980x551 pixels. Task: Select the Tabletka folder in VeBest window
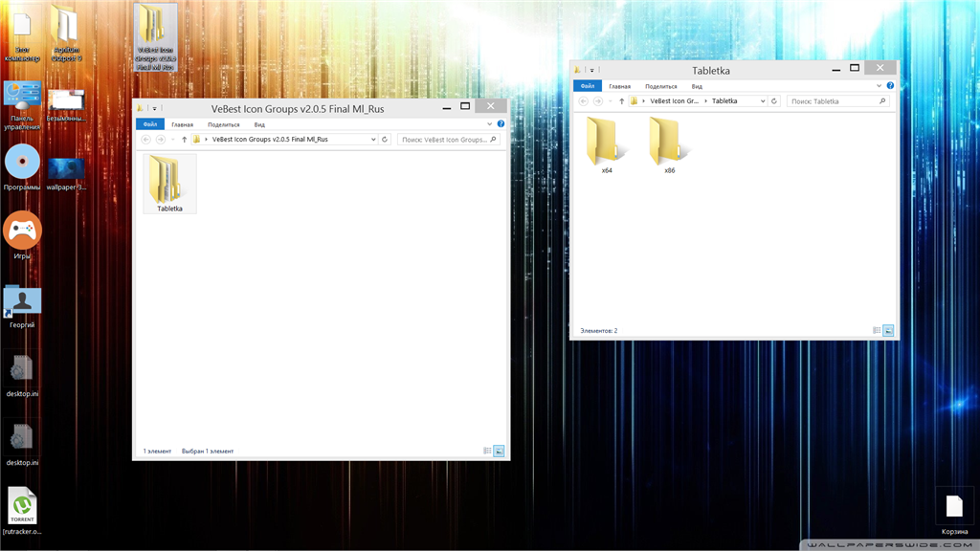[x=169, y=184]
